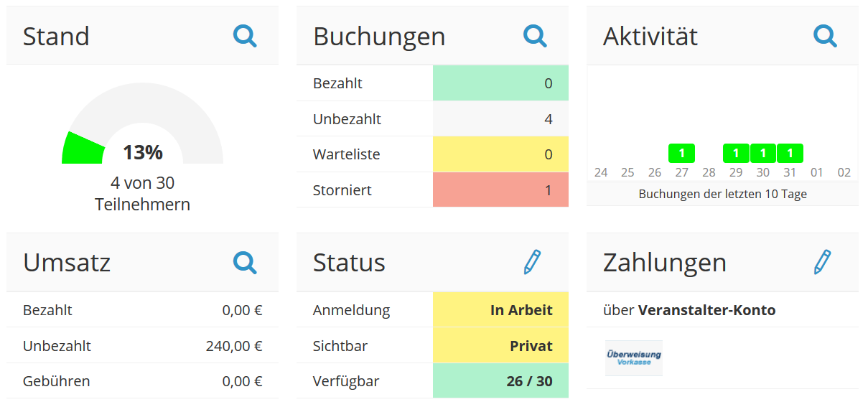Click the activity marker above day 31
868x402 pixels.
790,153
